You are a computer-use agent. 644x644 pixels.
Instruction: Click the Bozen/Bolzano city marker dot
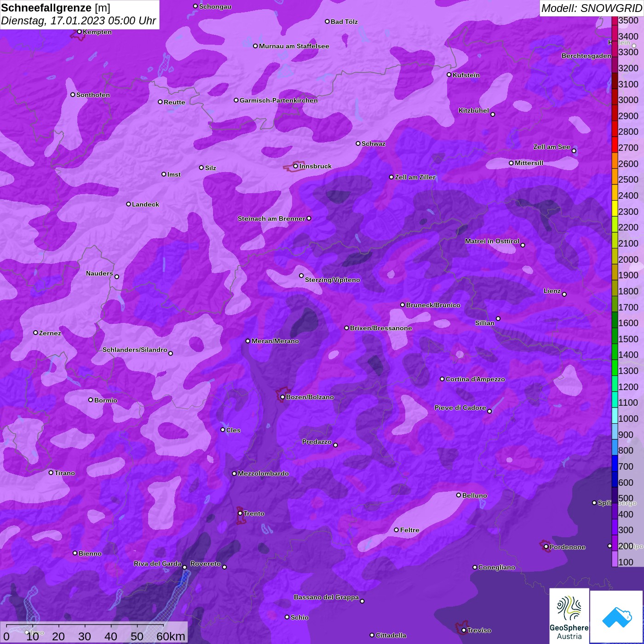point(282,397)
